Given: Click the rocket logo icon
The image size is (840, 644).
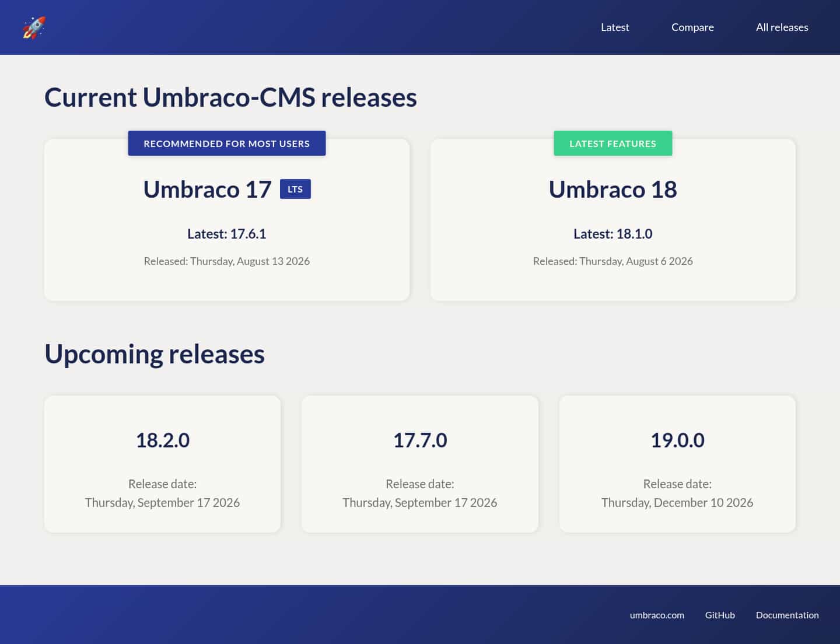Looking at the screenshot, I should (34, 27).
